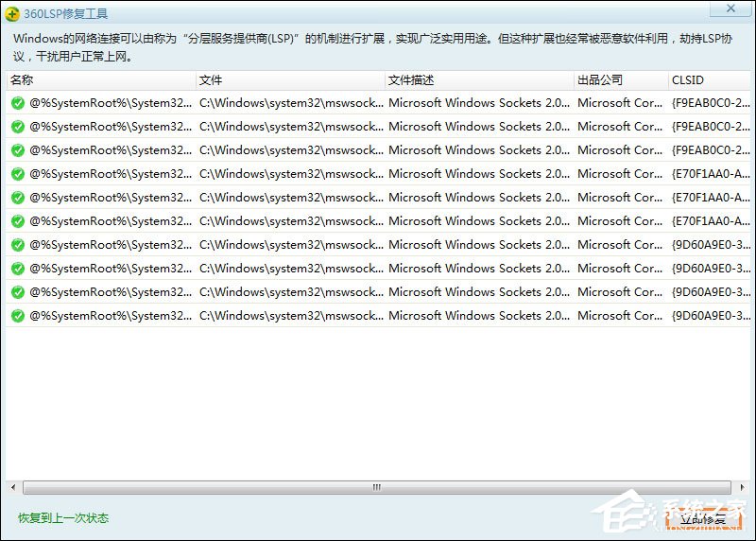Select the third row's file path cell
Image resolution: width=756 pixels, height=541 pixels.
289,150
